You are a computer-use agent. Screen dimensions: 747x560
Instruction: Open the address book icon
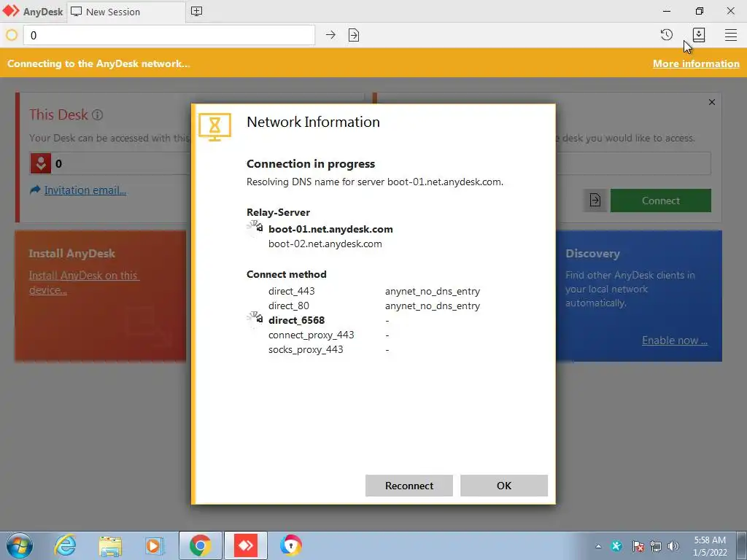click(698, 35)
